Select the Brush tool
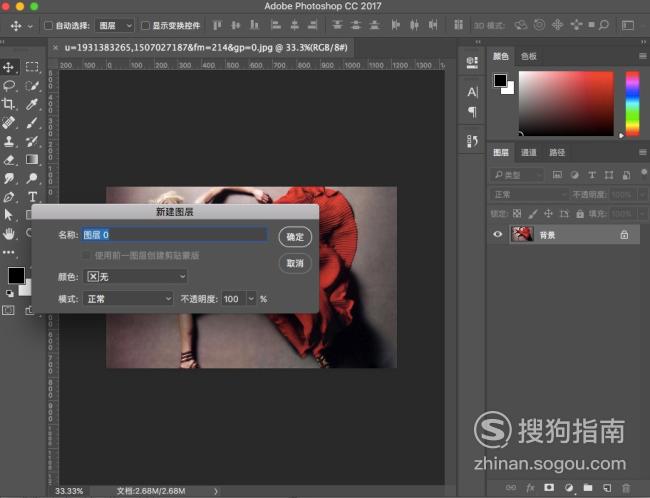This screenshot has width=650, height=498. 32,122
